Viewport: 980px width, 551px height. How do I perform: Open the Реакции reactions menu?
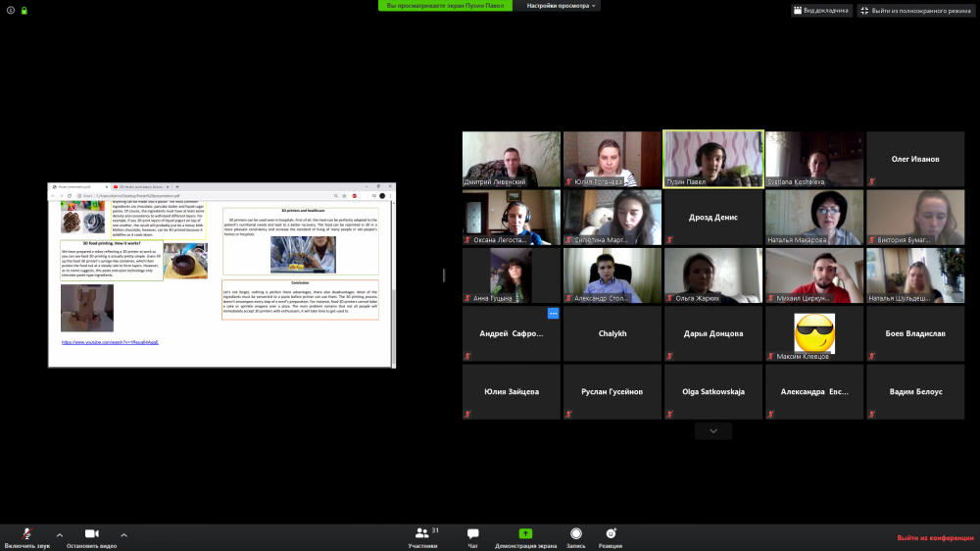click(611, 534)
